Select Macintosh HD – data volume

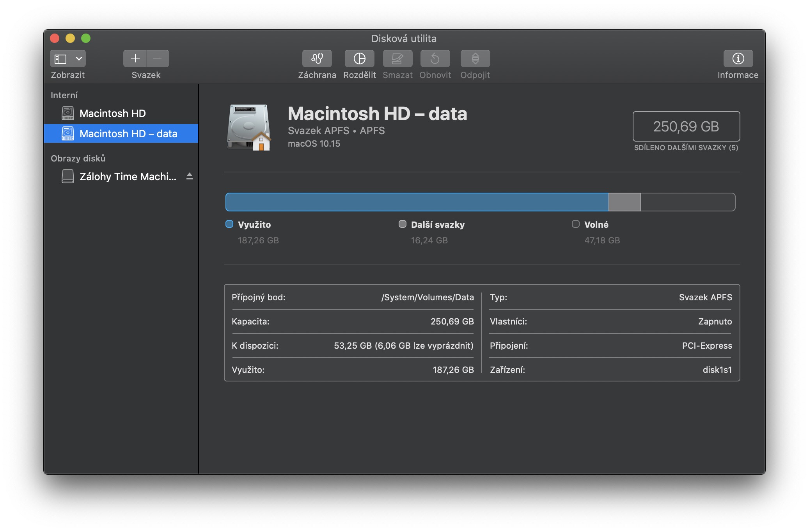pos(128,134)
